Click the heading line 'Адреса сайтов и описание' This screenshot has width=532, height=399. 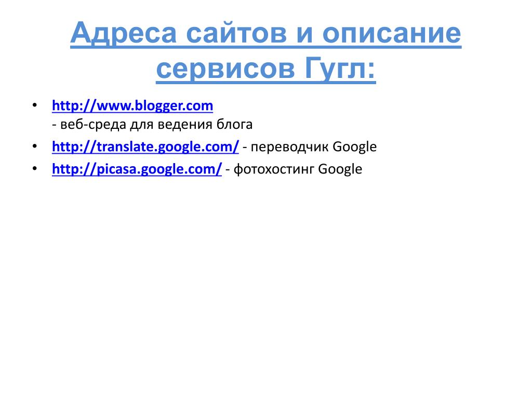(x=265, y=34)
